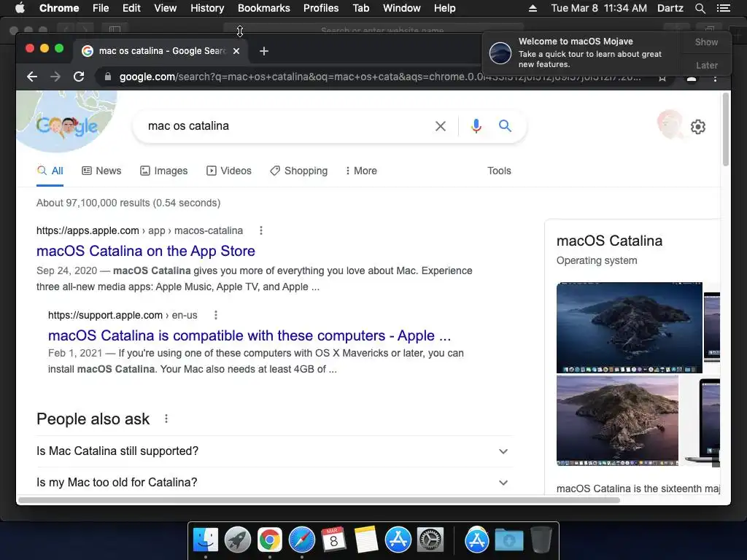Launch Launchpad rocket in the Dock
This screenshot has width=747, height=560.
pos(237,540)
